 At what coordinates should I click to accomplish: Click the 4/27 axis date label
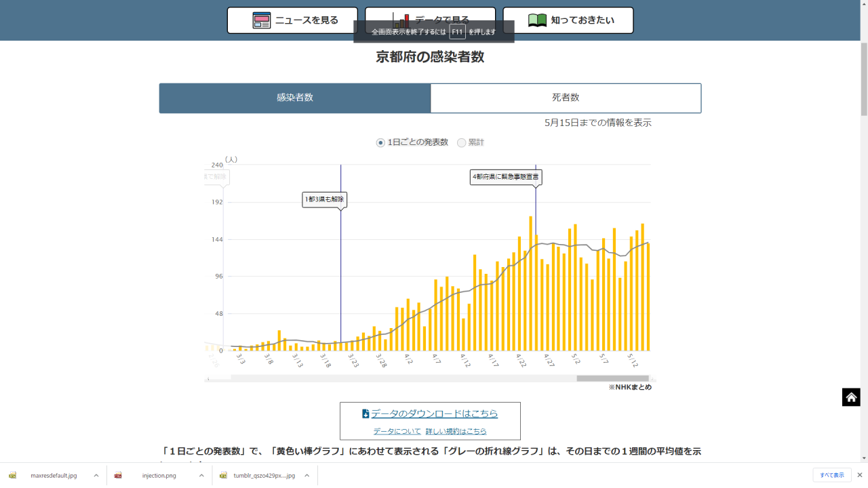click(x=549, y=359)
